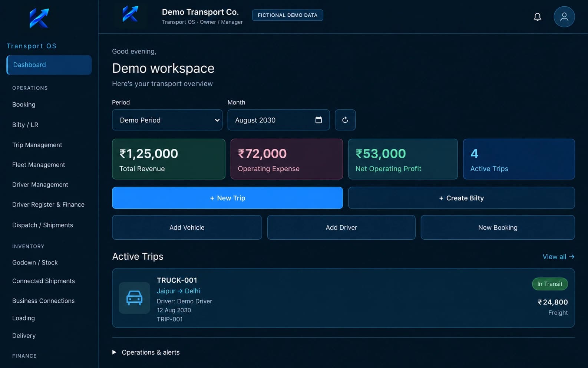The height and width of the screenshot is (368, 588).
Task: Click the In Transit status badge
Action: [x=550, y=284]
